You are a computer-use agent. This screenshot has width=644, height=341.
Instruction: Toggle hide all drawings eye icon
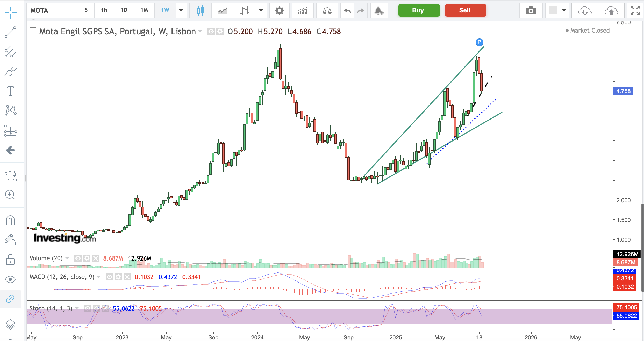tap(10, 279)
